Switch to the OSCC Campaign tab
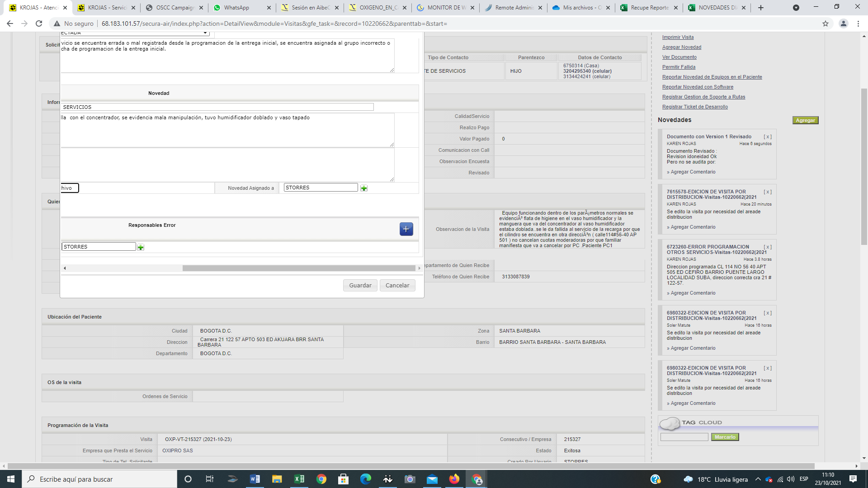Image resolution: width=868 pixels, height=488 pixels. pos(174,8)
